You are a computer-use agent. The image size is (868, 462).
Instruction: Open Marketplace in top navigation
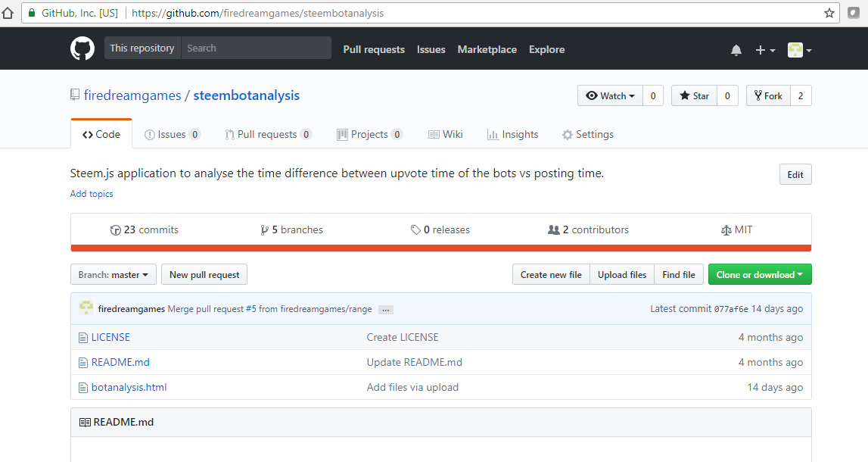click(x=487, y=49)
